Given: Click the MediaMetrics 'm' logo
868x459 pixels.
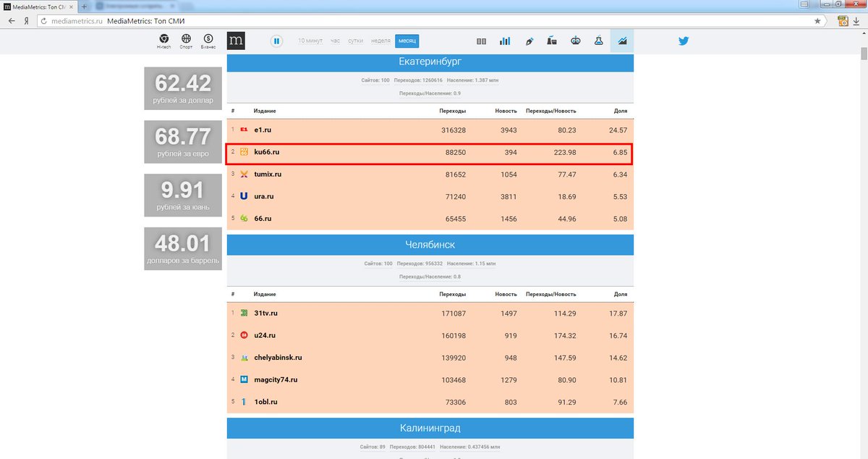Looking at the screenshot, I should [x=236, y=41].
